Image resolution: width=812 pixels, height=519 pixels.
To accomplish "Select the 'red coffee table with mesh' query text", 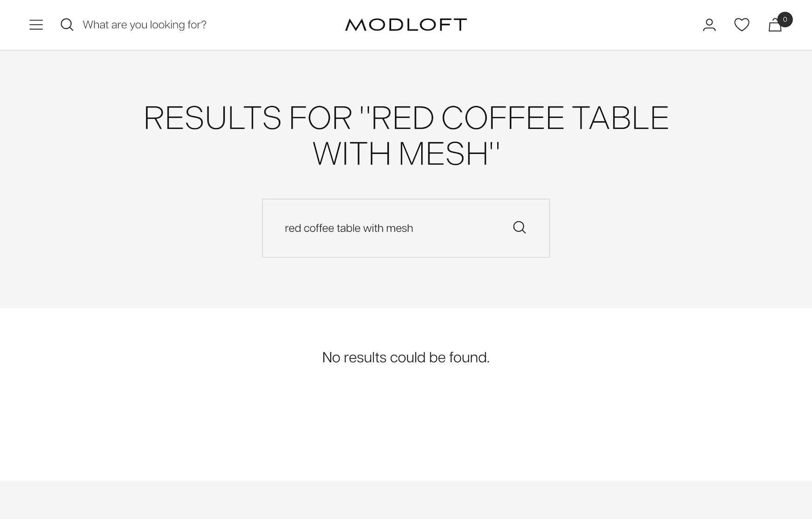I will tap(349, 228).
